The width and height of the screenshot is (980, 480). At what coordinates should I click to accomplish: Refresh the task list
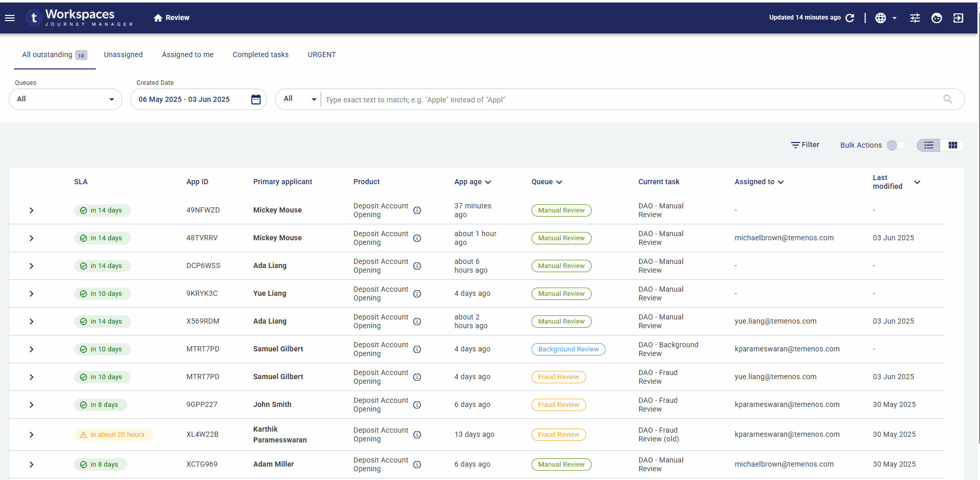pos(850,18)
